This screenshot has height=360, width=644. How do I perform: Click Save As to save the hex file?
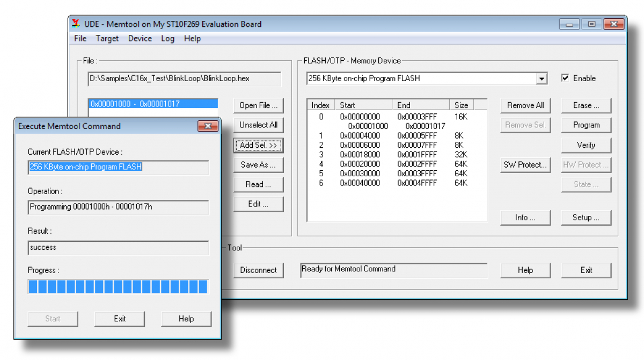(x=258, y=164)
